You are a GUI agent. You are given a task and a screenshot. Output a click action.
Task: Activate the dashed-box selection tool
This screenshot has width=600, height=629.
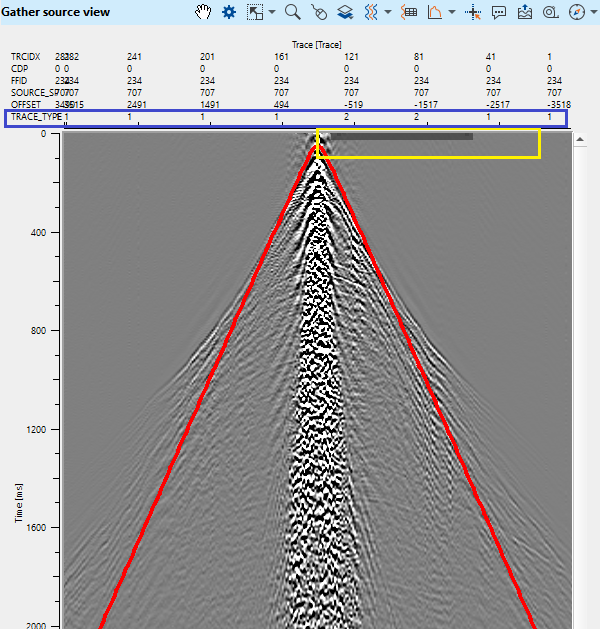click(255, 12)
